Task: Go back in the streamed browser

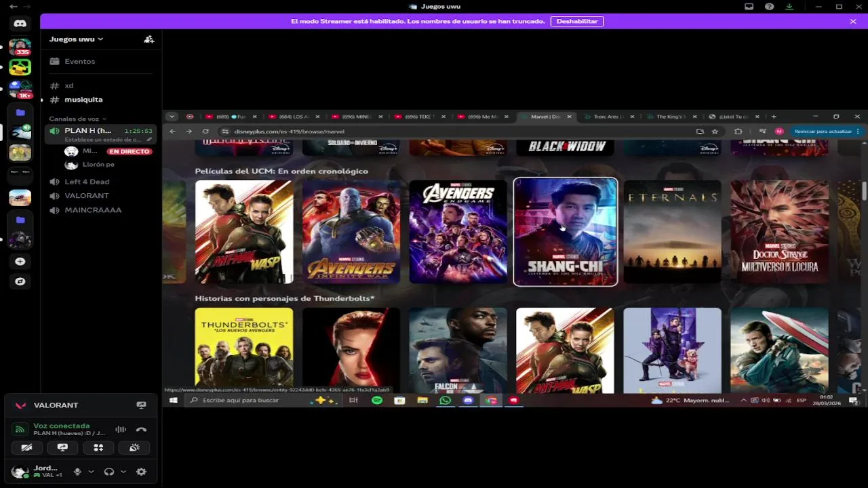Action: pos(172,131)
